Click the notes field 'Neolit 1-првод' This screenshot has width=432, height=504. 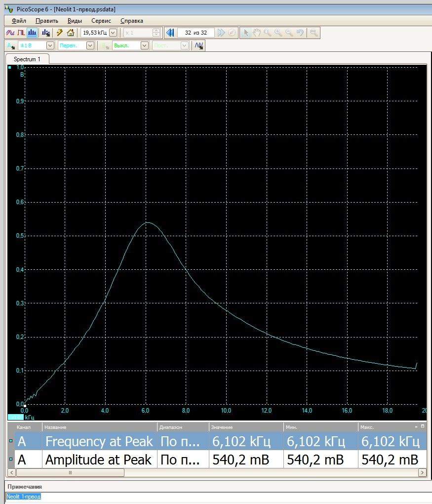pyautogui.click(x=24, y=496)
